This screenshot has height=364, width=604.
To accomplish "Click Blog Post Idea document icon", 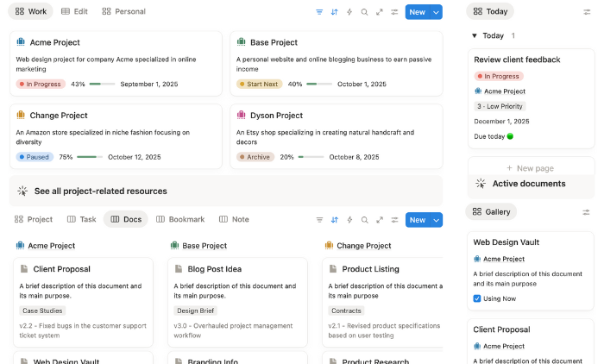I will (x=179, y=268).
